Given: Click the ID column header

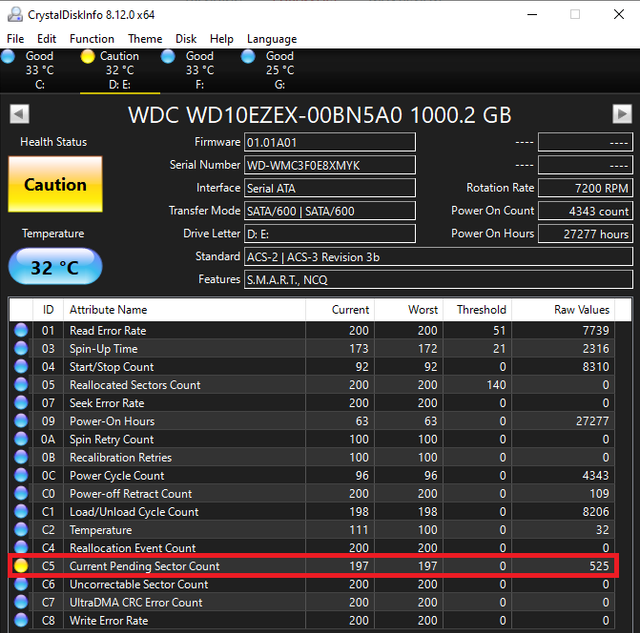Looking at the screenshot, I should [48, 310].
